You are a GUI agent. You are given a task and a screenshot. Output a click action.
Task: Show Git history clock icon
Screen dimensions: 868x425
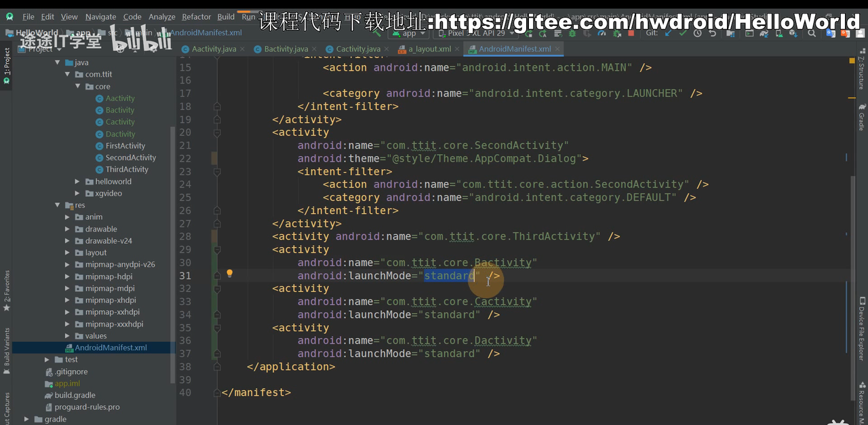697,33
